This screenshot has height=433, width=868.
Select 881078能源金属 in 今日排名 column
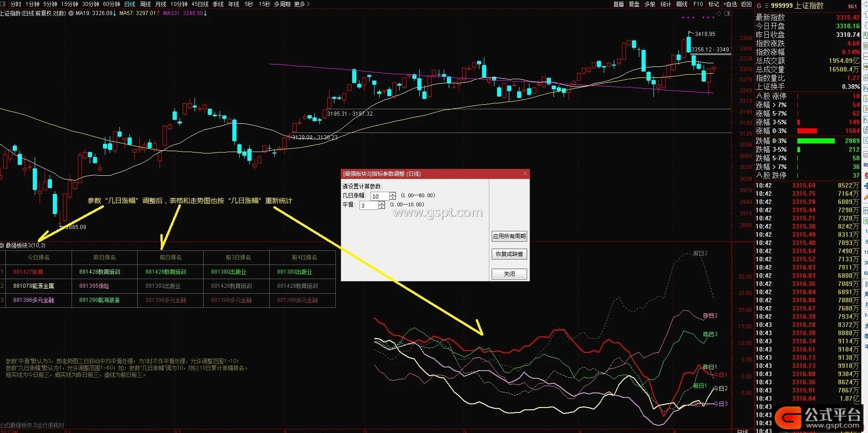pos(34,286)
